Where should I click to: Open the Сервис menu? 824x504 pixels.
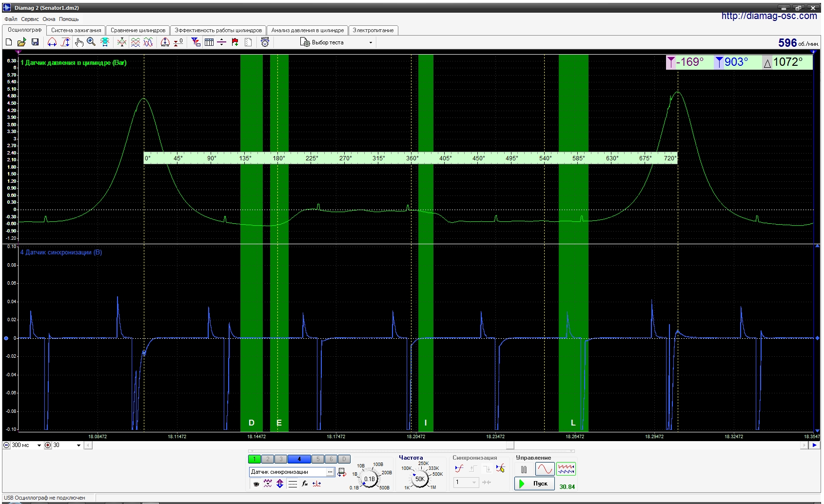30,19
